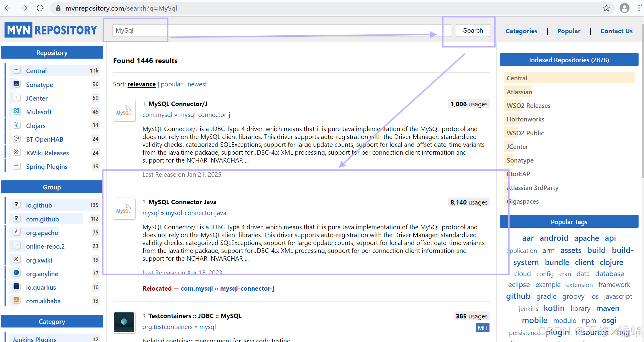Click the MVN Repository logo

tap(51, 30)
